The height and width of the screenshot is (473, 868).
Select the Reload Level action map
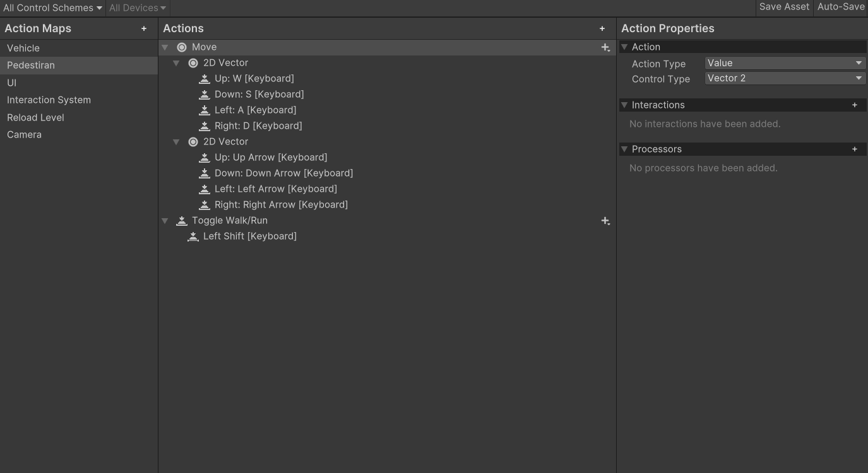[x=79, y=117]
